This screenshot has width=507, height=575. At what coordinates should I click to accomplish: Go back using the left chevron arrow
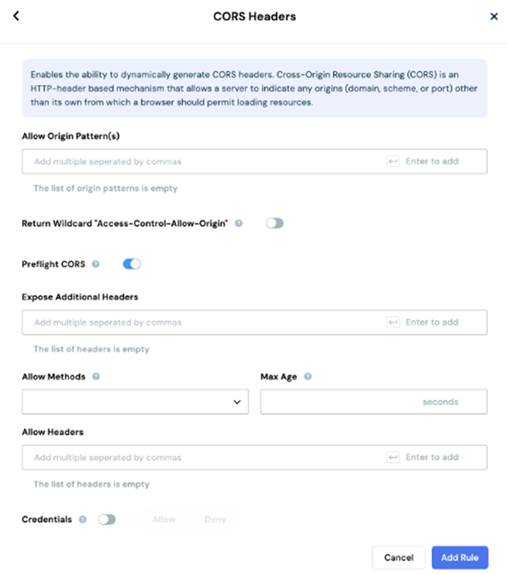pyautogui.click(x=16, y=16)
